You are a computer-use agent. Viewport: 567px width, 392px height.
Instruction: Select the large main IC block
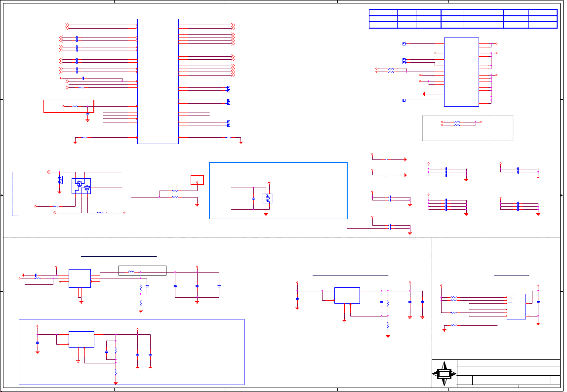pyautogui.click(x=158, y=81)
